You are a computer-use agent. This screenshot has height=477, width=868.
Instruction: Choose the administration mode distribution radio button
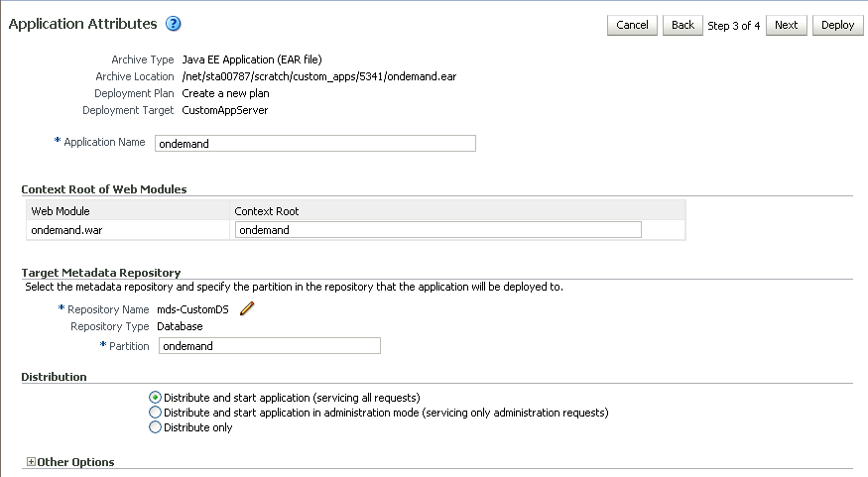pyautogui.click(x=155, y=413)
